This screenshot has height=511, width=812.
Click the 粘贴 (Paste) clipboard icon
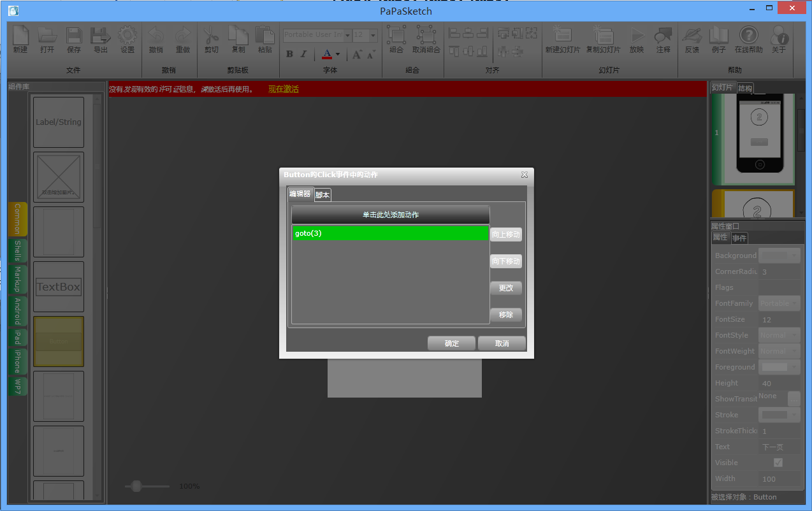265,35
